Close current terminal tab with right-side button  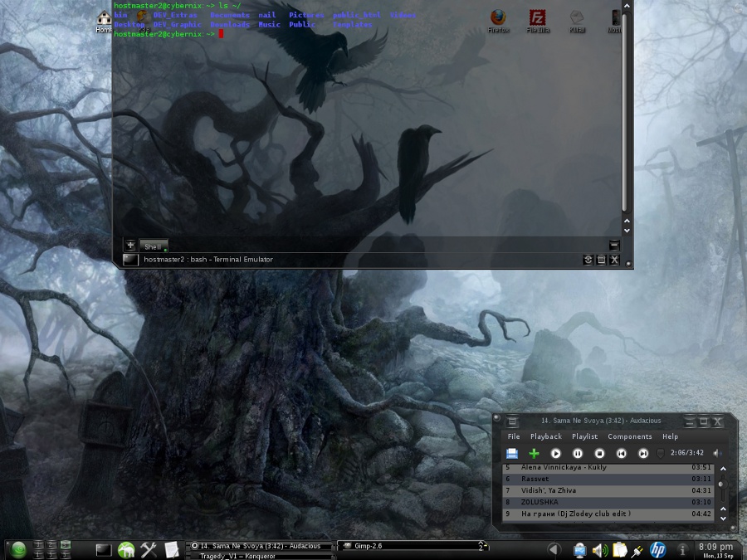point(614,246)
